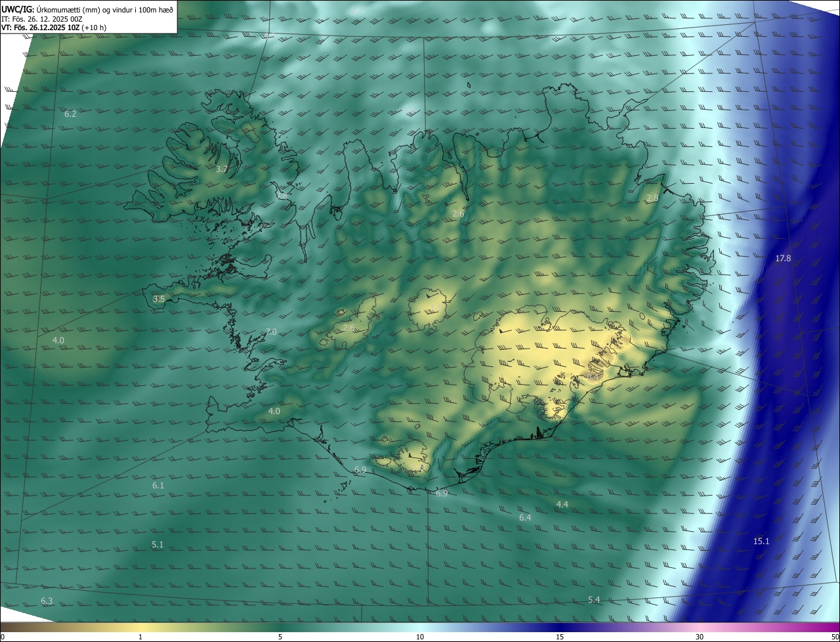This screenshot has width=840, height=642.
Task: Click the 6.3 value label on the map
Action: (47, 601)
